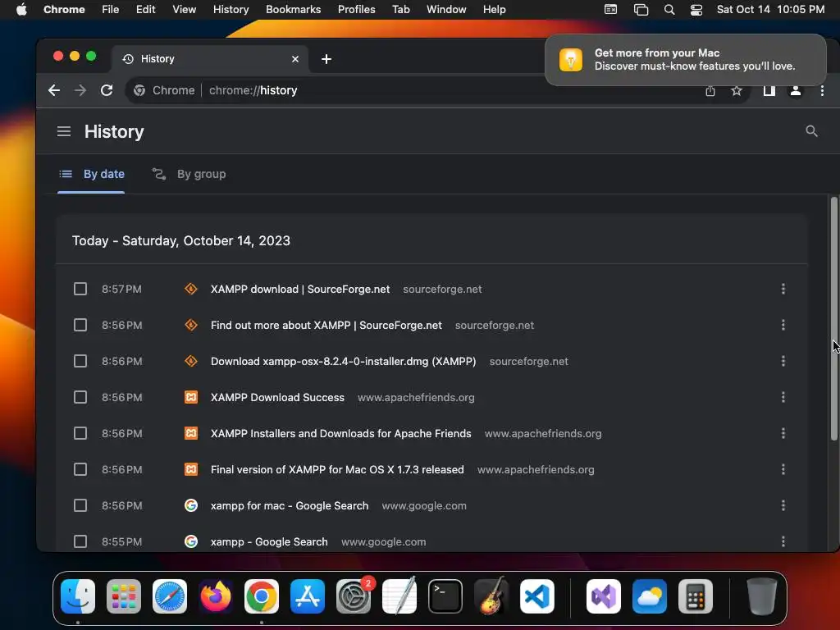Click the share page icon in address bar
The image size is (840, 630).
tap(710, 91)
